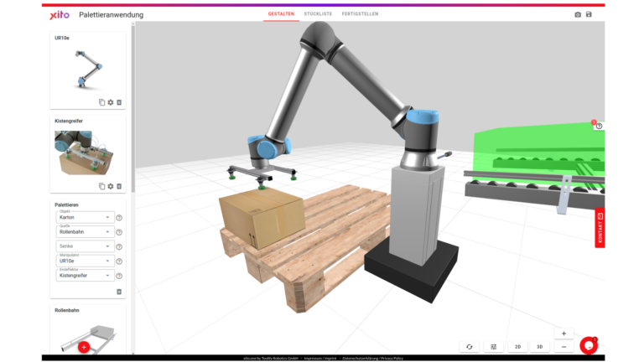The width and height of the screenshot is (644, 362).
Task: Take a screenshot with the camera icon
Action: [x=577, y=15]
